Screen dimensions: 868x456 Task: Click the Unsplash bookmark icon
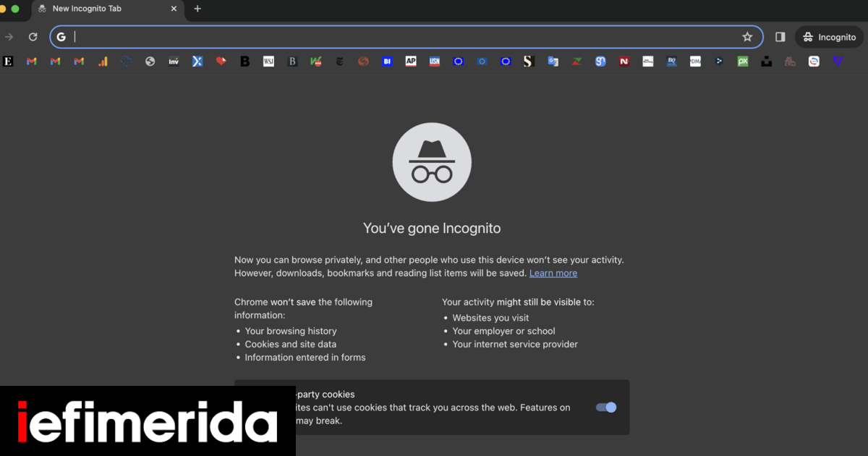coord(766,62)
